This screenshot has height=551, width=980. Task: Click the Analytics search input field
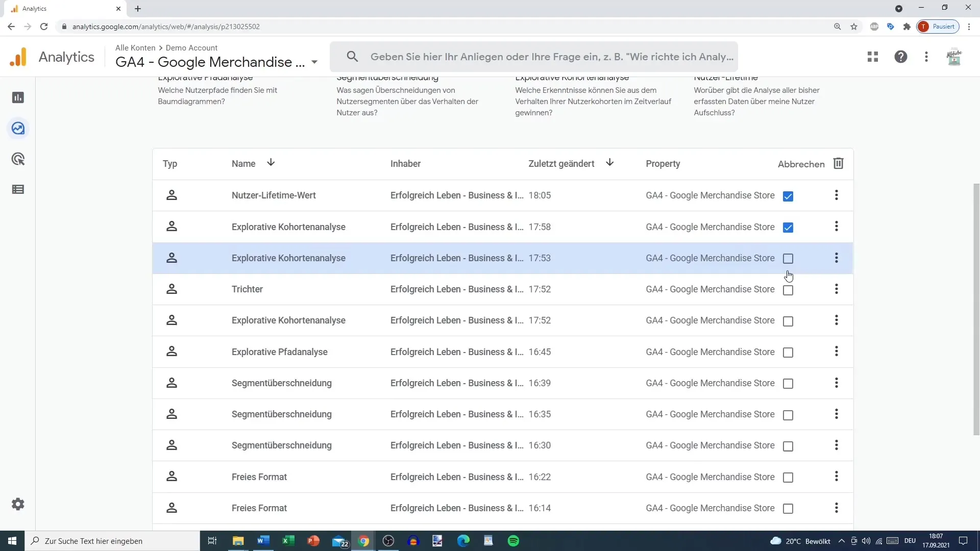(x=533, y=57)
